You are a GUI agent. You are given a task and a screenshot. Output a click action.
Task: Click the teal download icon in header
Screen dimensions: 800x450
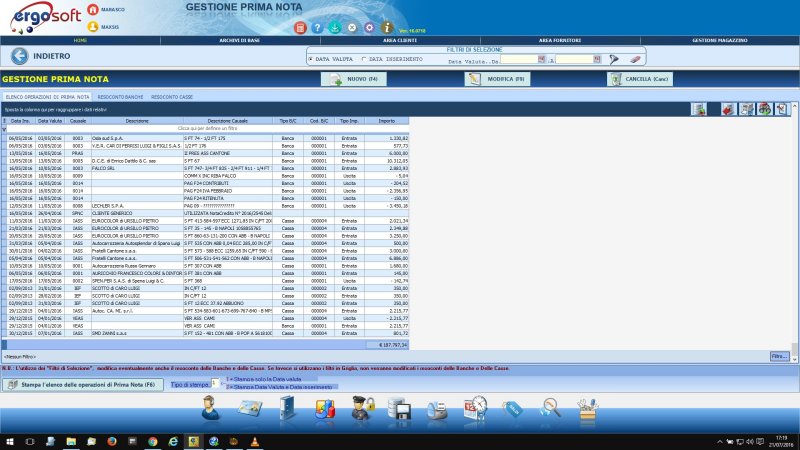click(335, 28)
